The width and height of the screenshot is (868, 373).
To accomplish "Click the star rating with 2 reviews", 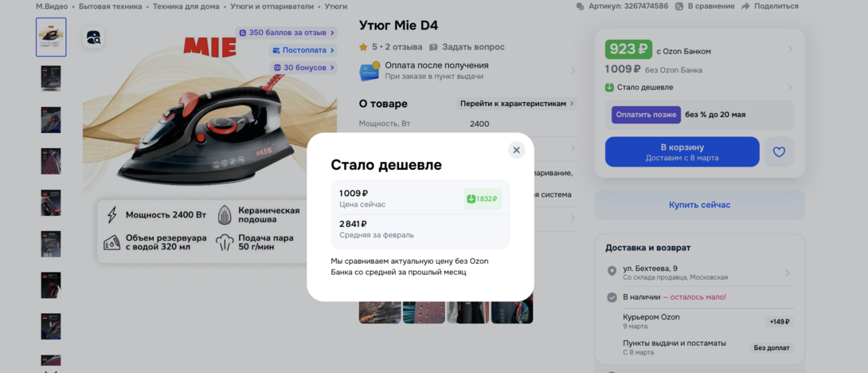I will click(390, 47).
